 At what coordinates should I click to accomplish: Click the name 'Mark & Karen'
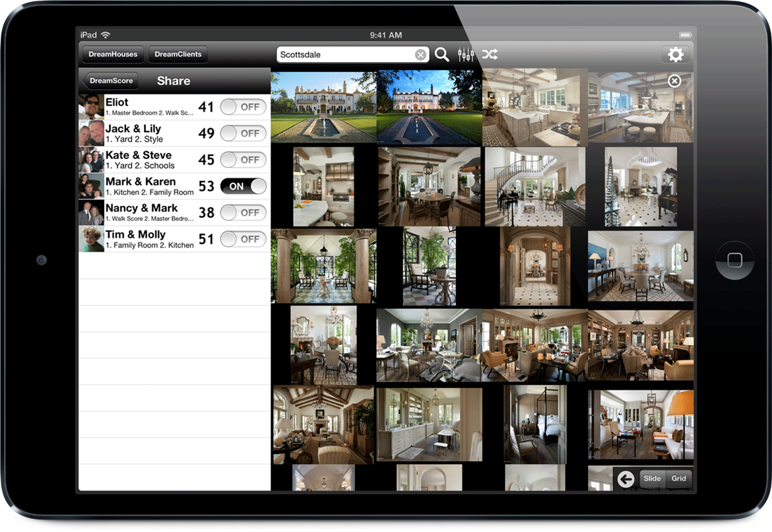tap(141, 182)
